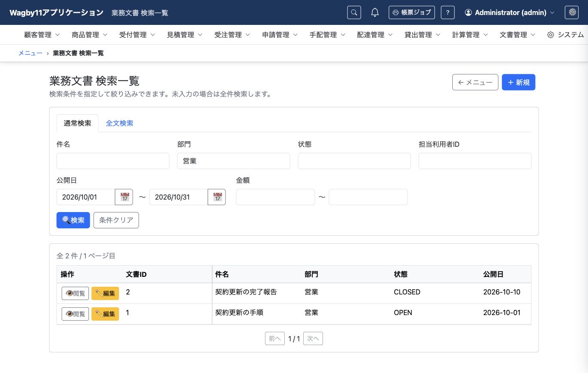Image resolution: width=588 pixels, height=373 pixels.
Task: Open the システム menu
Action: click(x=566, y=35)
